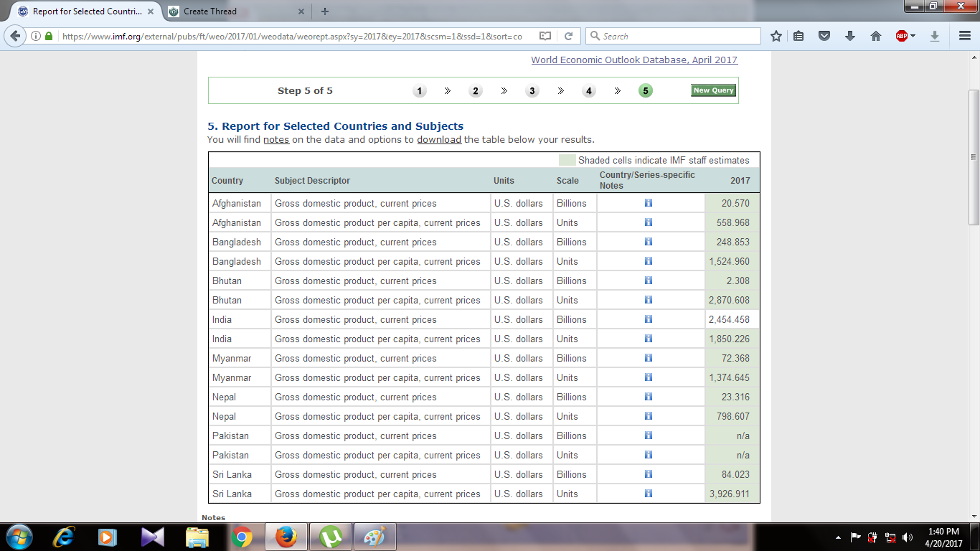Open info note for Bhutan GDP current prices
980x551 pixels.
click(x=649, y=281)
